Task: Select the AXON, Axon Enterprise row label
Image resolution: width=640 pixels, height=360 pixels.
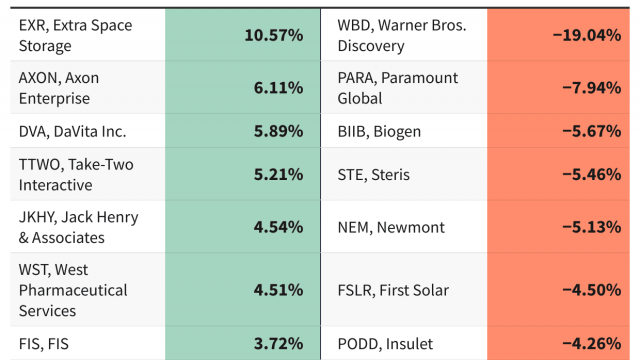Action: 88,88
